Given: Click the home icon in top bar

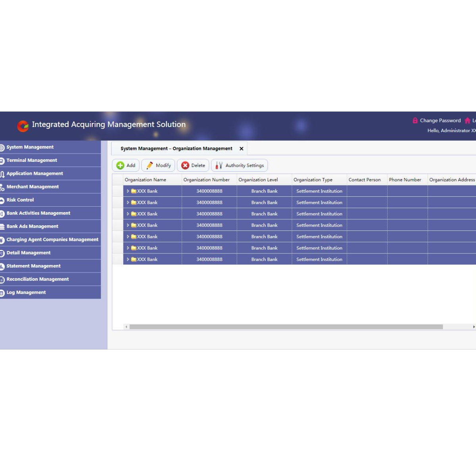Looking at the screenshot, I should (467, 120).
